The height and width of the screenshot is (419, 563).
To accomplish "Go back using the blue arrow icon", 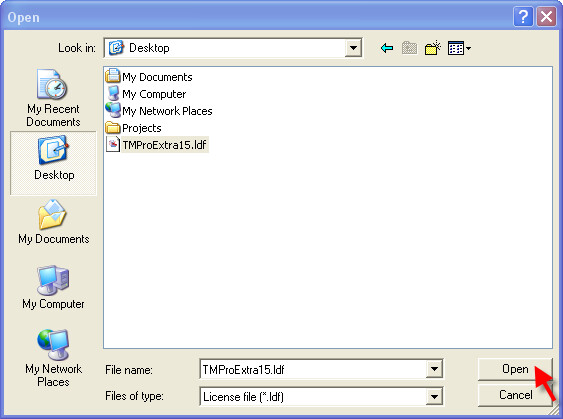I will coord(387,48).
